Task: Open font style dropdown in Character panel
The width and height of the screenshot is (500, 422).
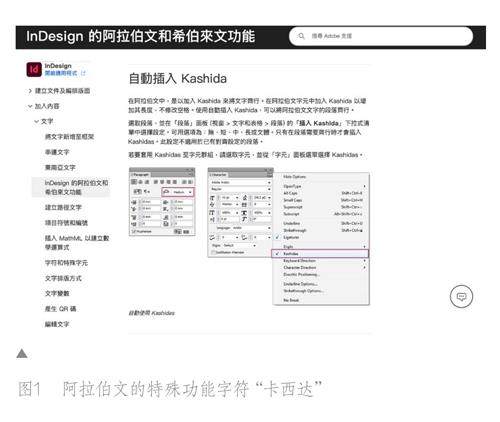Action: click(x=240, y=189)
